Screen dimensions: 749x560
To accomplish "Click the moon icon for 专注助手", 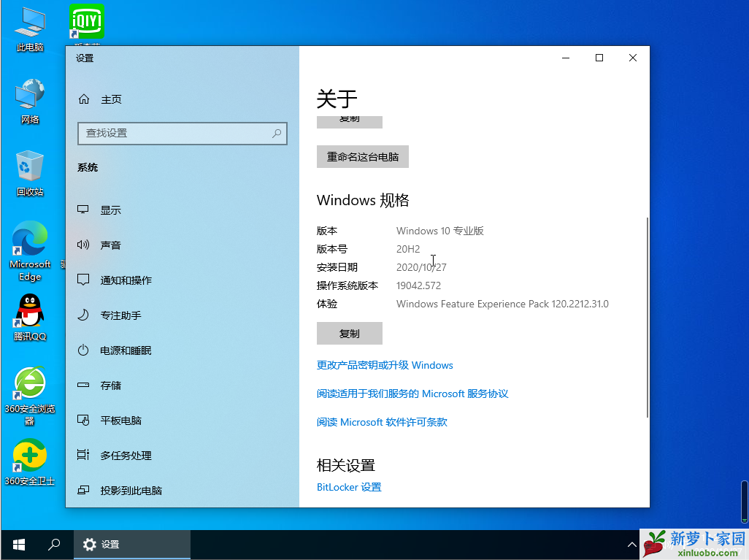I will pyautogui.click(x=83, y=315).
